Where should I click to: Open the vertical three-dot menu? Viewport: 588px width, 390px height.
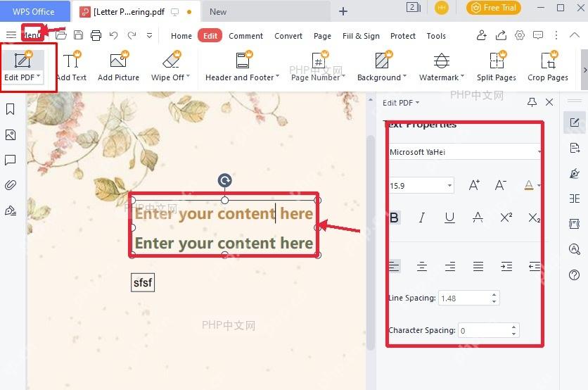pos(556,35)
